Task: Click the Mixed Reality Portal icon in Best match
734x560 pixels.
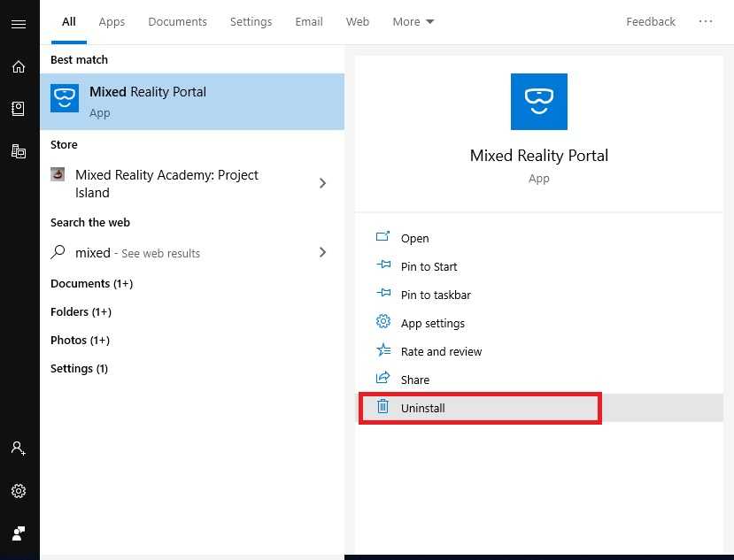Action: point(65,98)
